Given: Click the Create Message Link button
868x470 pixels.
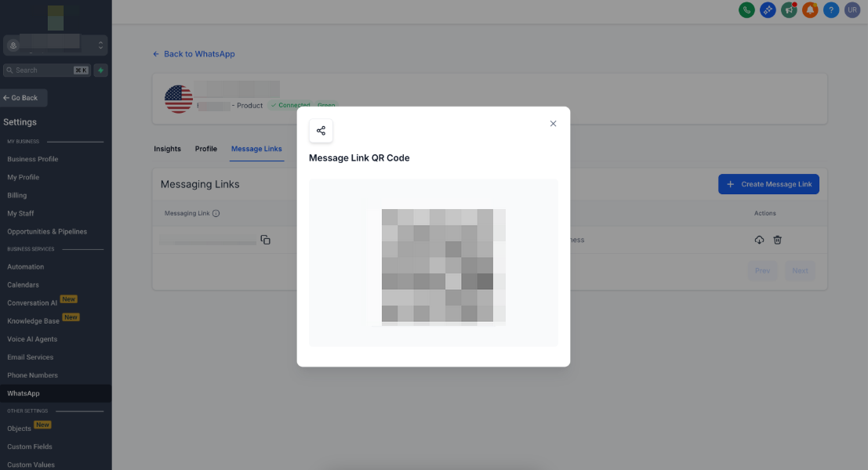Looking at the screenshot, I should 768,184.
